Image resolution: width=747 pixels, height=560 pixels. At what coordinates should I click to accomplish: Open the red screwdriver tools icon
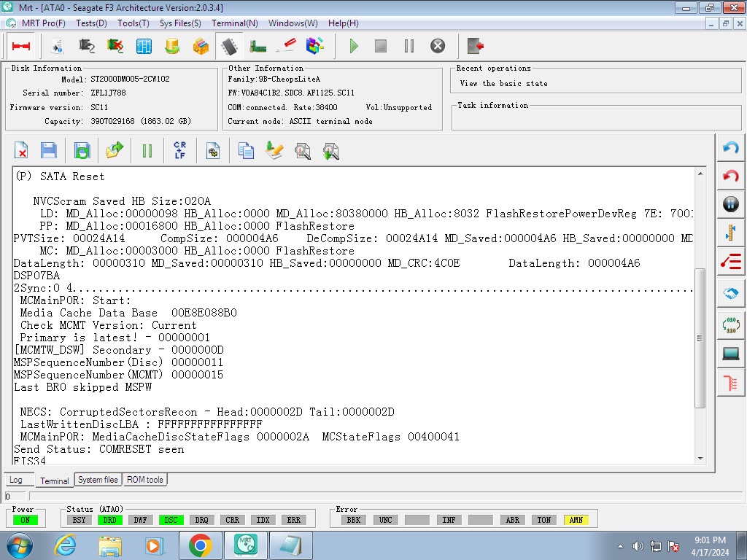tap(286, 46)
